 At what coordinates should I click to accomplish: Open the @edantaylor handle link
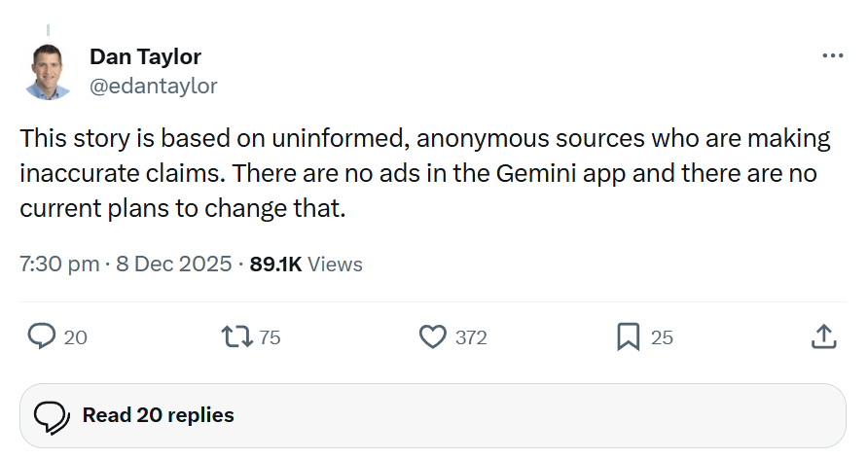click(x=153, y=86)
